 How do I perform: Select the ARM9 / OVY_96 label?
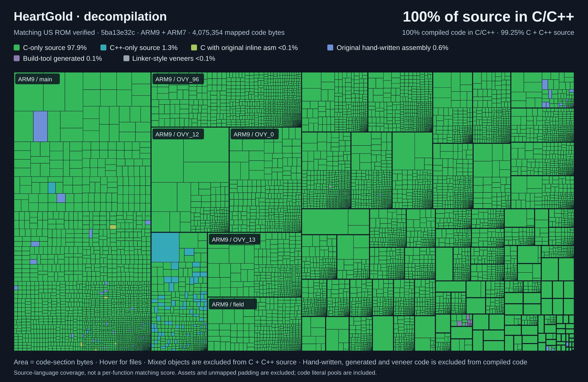pyautogui.click(x=178, y=79)
